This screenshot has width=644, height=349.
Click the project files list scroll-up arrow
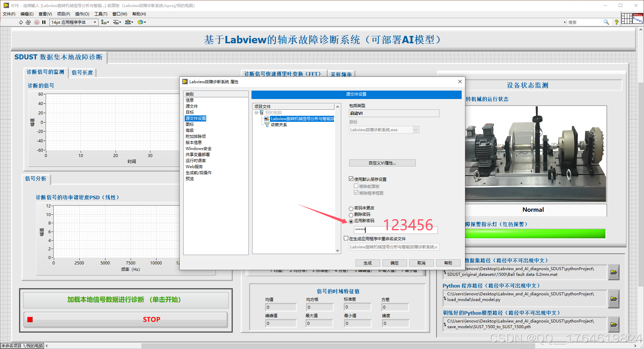[337, 107]
